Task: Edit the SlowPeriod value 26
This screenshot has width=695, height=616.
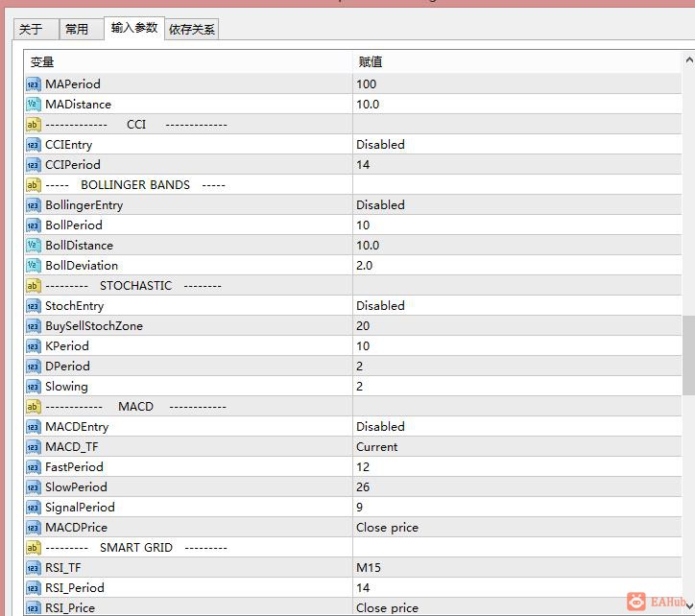Action: click(516, 487)
